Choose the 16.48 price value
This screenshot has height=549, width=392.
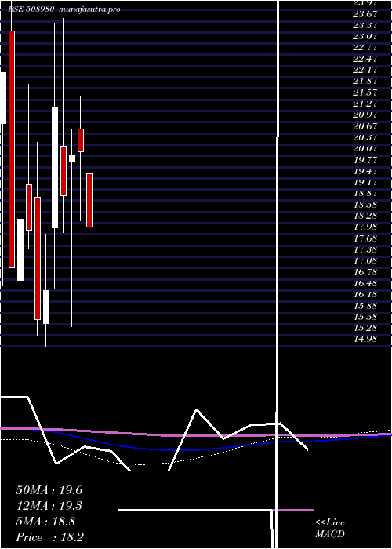[365, 283]
